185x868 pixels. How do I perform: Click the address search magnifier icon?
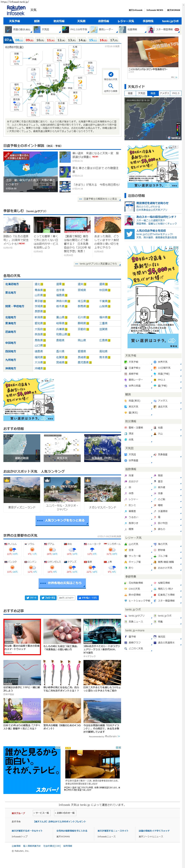(111, 86)
